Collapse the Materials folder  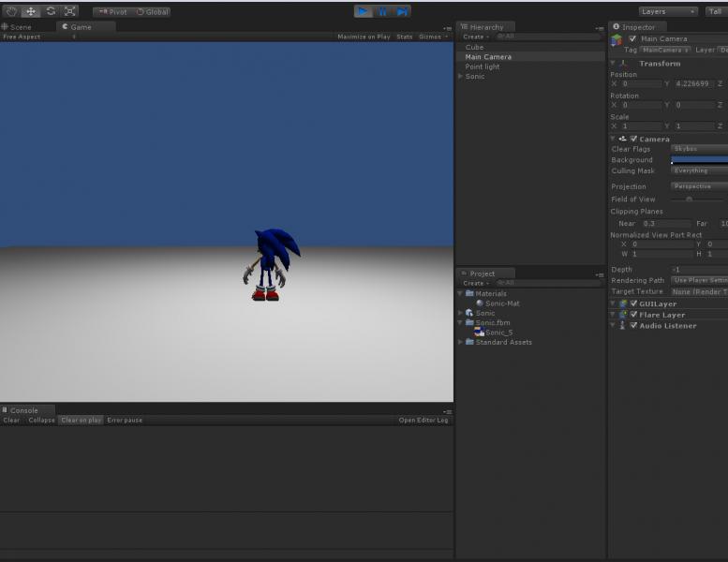pos(460,293)
